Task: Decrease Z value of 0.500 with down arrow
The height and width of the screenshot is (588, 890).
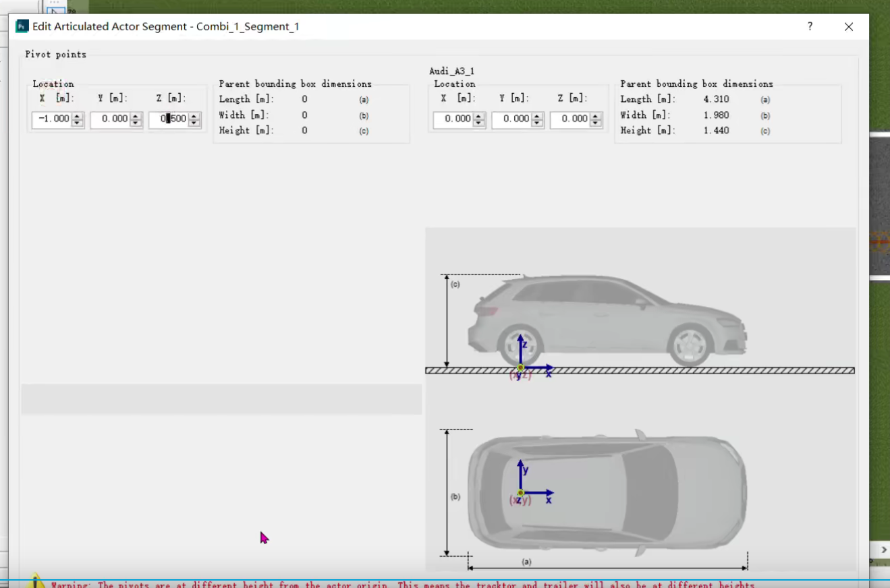Action: pyautogui.click(x=195, y=123)
